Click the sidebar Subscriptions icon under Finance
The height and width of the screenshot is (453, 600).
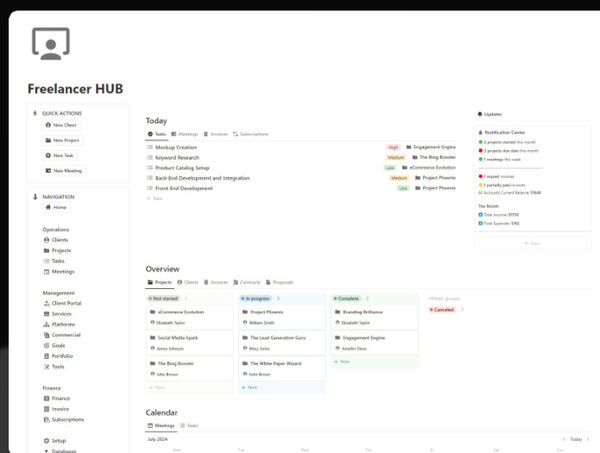tap(47, 420)
